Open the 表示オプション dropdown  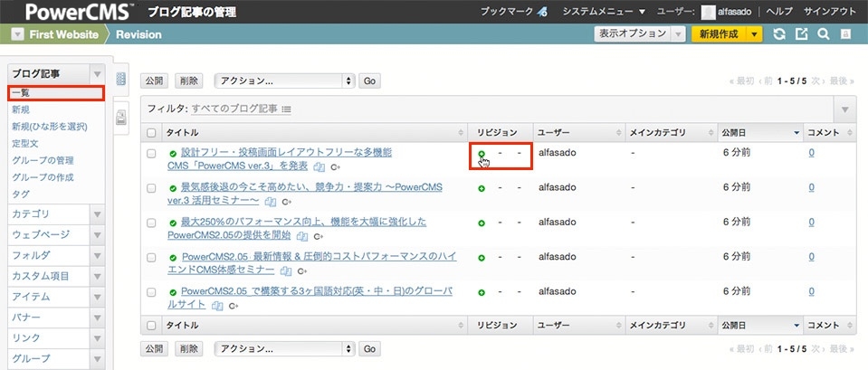pos(639,34)
